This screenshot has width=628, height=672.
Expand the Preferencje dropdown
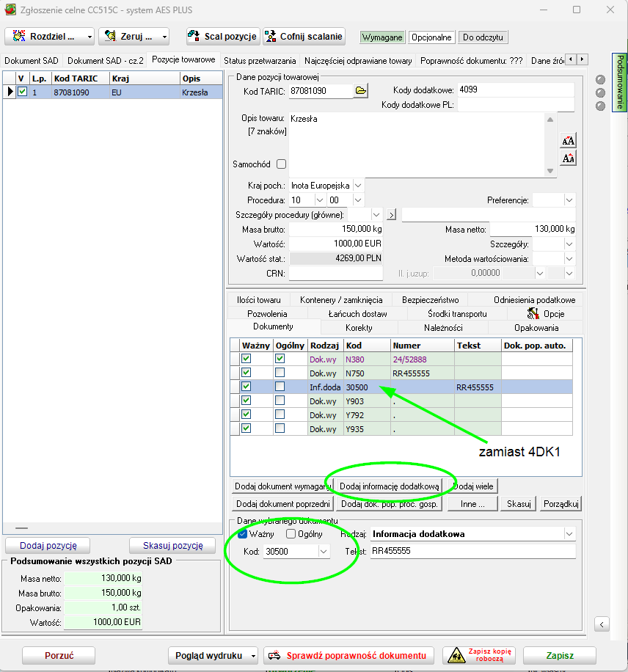(569, 200)
